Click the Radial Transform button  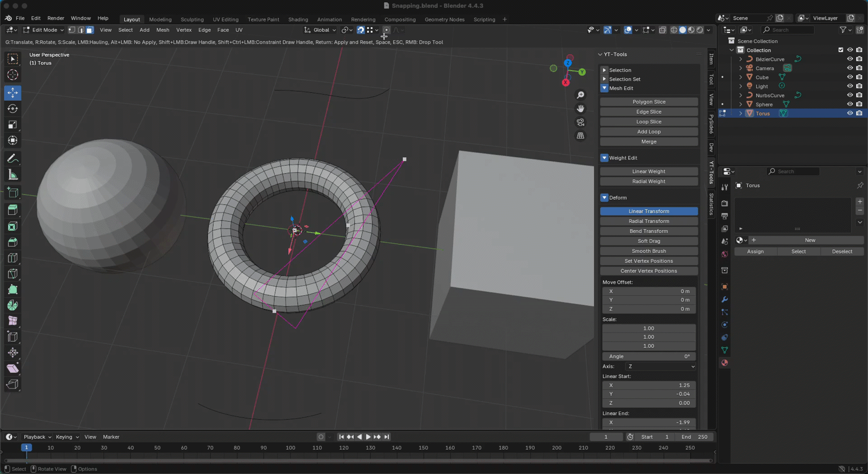pyautogui.click(x=649, y=221)
